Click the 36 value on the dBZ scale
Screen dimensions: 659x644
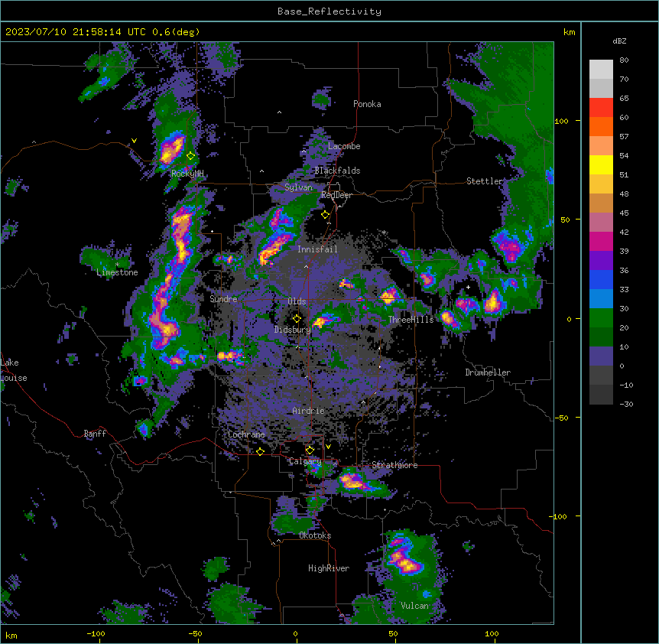click(624, 270)
